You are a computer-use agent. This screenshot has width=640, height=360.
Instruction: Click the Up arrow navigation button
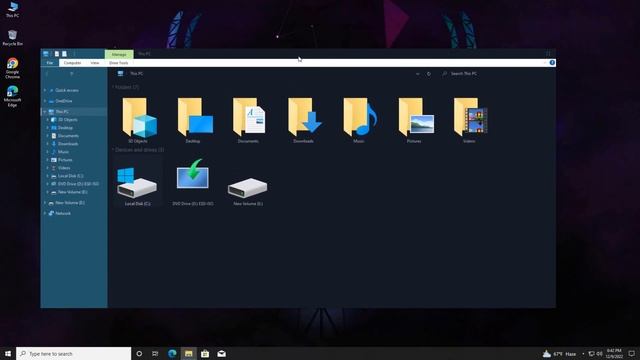click(72, 74)
